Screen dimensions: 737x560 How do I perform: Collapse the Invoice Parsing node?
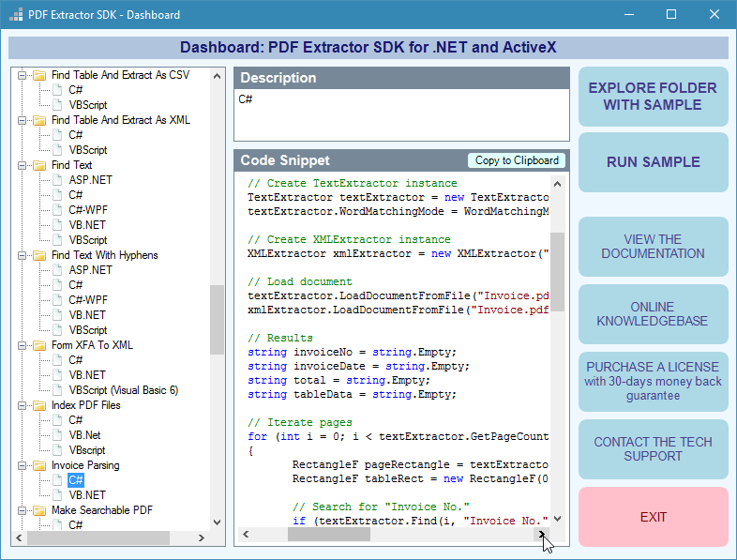[x=22, y=465]
